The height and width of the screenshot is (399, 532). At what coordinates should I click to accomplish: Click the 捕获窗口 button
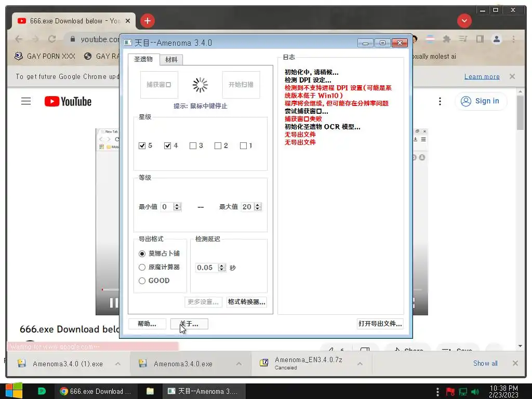click(x=159, y=85)
